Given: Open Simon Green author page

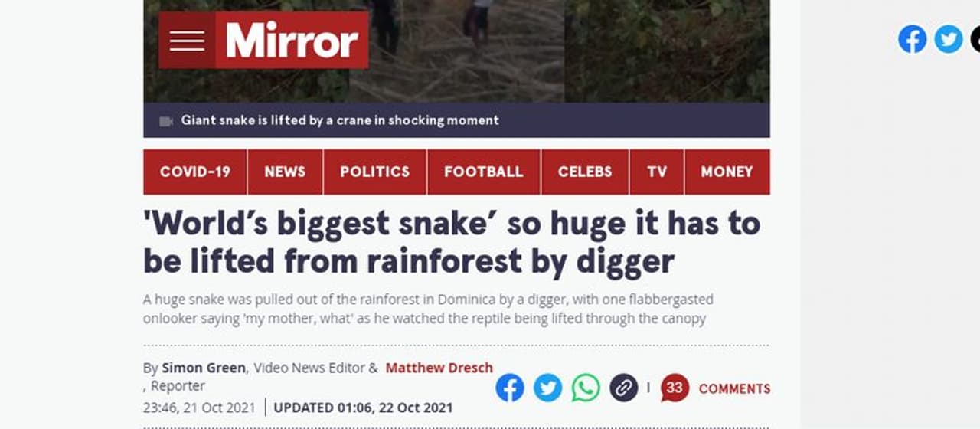Looking at the screenshot, I should click(204, 368).
